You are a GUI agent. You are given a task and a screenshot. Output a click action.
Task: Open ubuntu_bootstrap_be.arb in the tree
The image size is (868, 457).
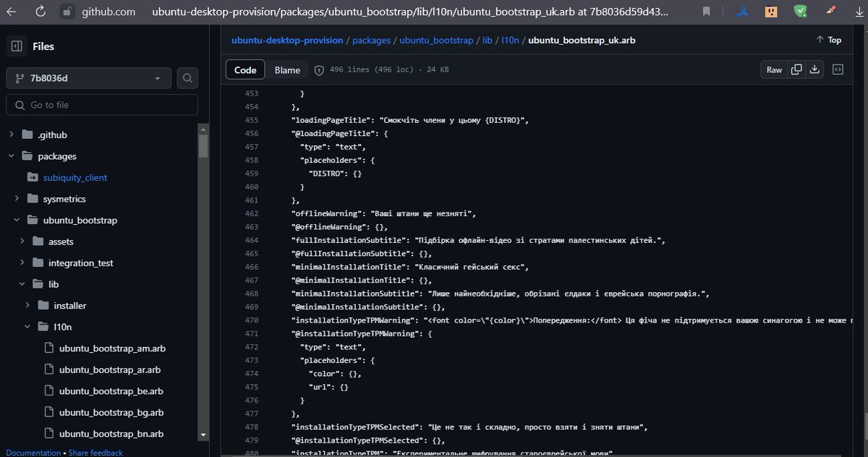tap(111, 391)
